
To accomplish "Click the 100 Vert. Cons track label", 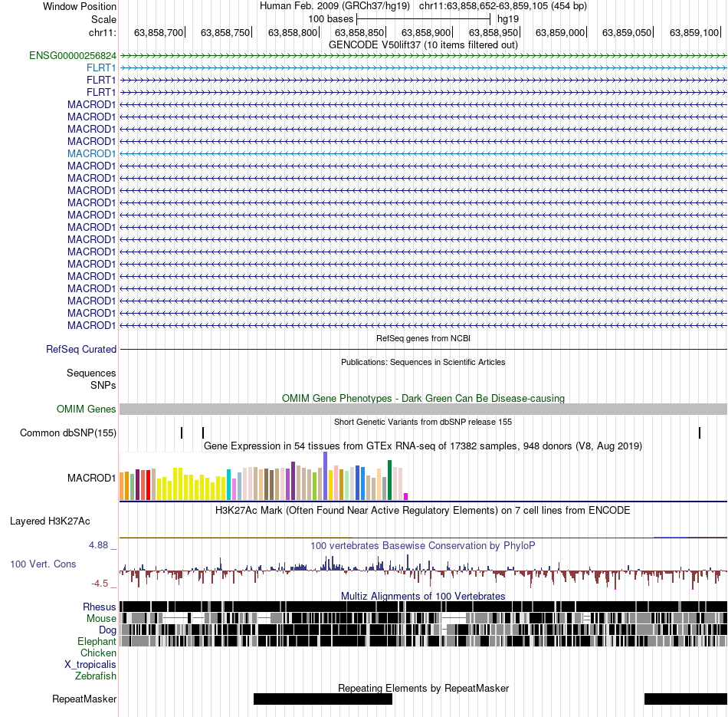I will click(43, 564).
